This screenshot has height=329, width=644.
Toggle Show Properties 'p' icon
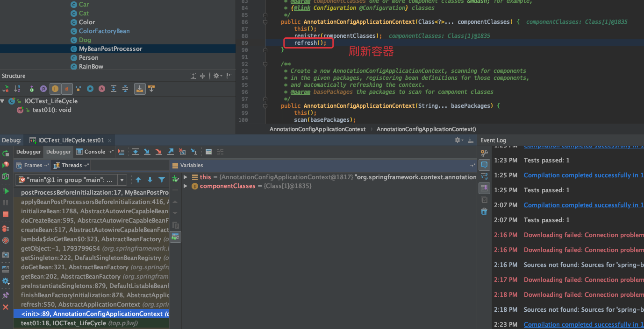pyautogui.click(x=43, y=89)
